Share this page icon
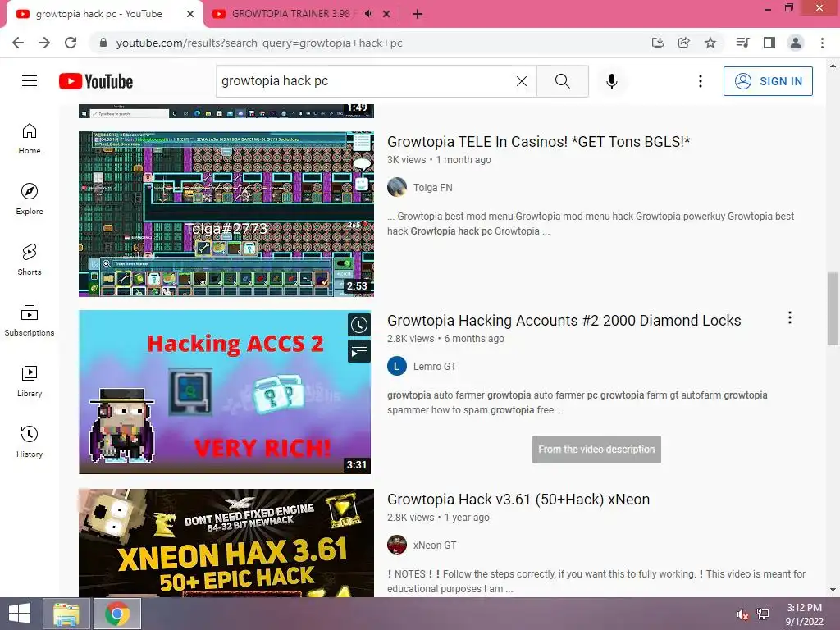Image resolution: width=840 pixels, height=630 pixels. 683,43
